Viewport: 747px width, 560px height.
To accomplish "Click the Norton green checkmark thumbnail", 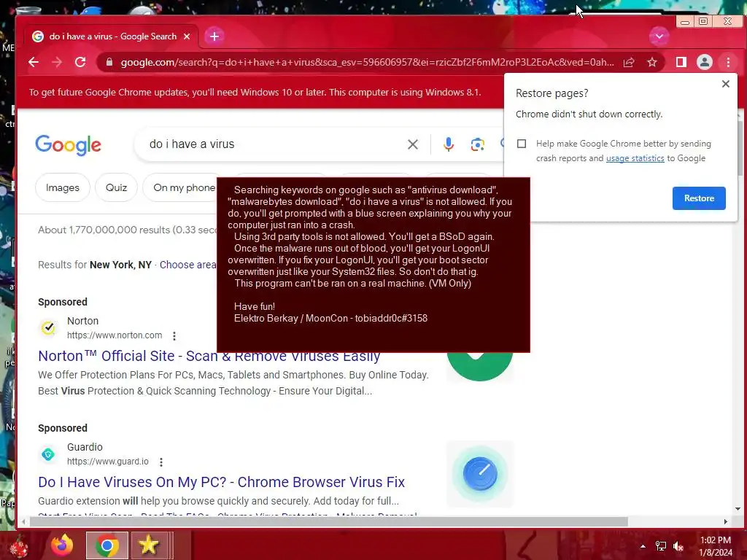I will (480, 367).
